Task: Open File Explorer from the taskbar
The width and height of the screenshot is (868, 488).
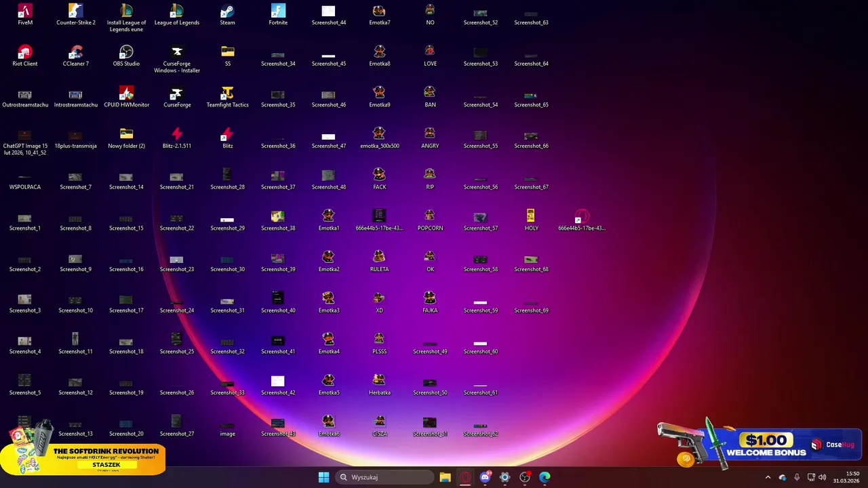Action: tap(446, 477)
